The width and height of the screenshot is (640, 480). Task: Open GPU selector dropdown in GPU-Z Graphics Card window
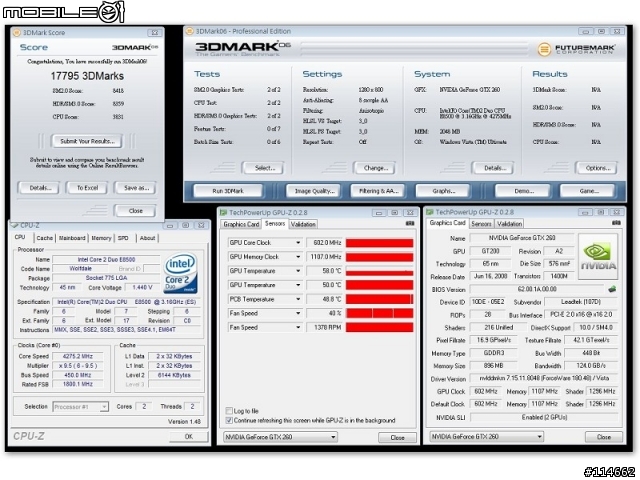487,436
